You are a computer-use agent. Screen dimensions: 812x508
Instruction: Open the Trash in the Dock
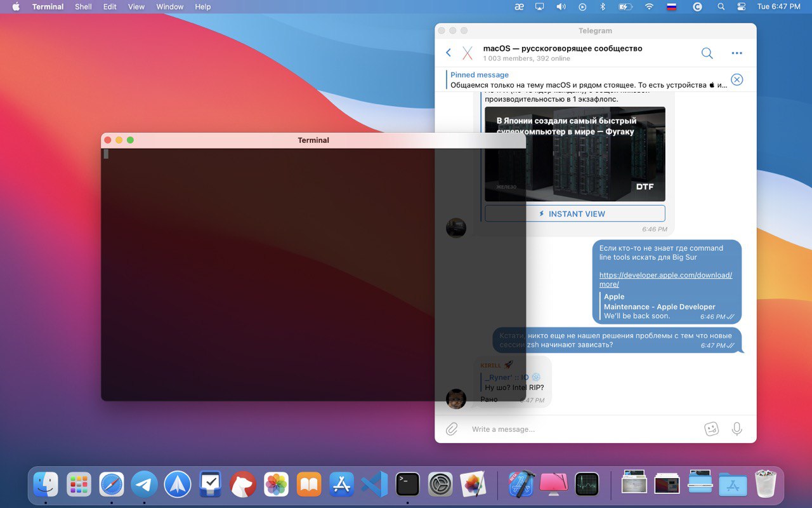click(x=766, y=484)
